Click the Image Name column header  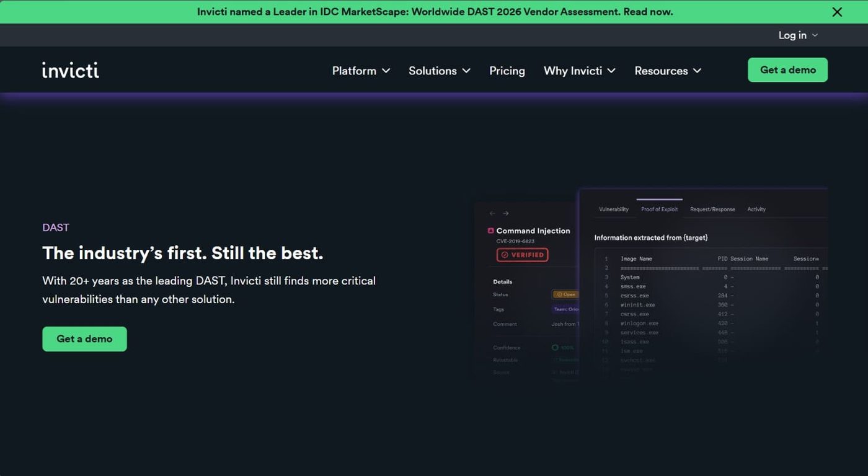636,258
